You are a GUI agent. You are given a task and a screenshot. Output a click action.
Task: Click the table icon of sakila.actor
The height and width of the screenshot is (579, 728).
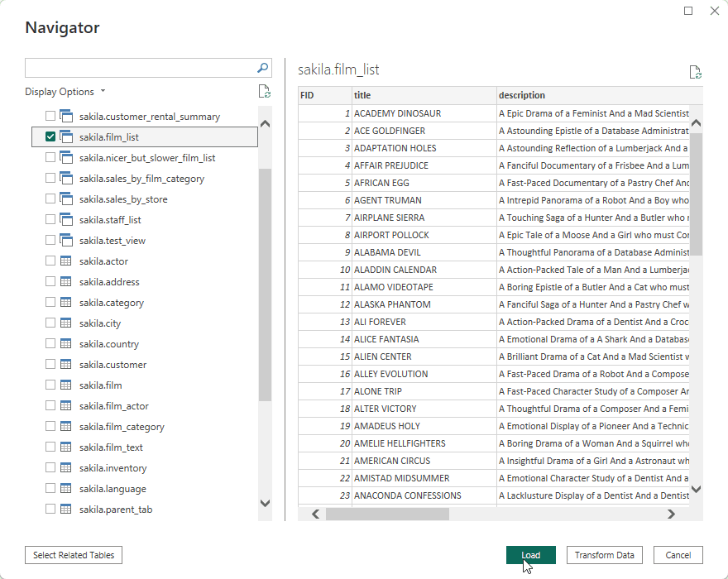(x=66, y=261)
